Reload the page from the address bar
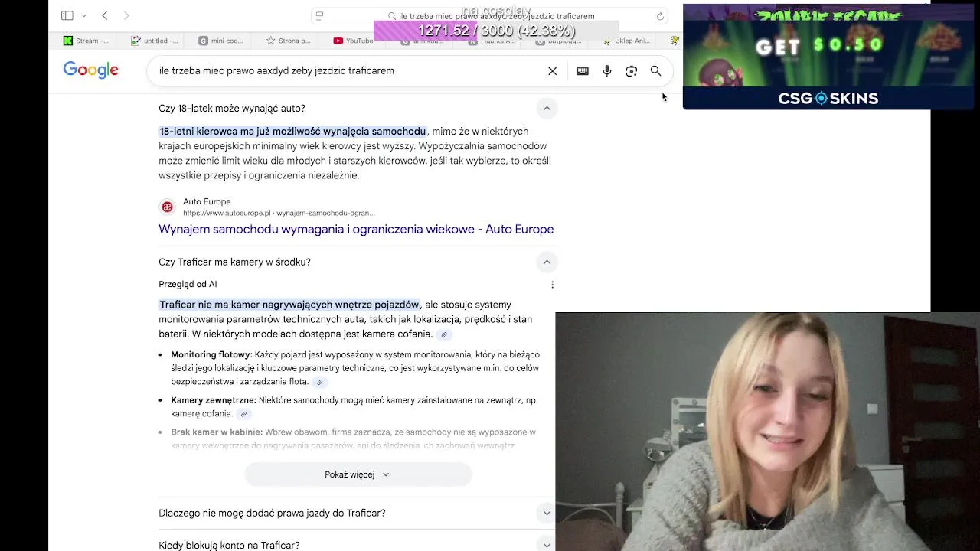980x551 pixels. click(660, 16)
